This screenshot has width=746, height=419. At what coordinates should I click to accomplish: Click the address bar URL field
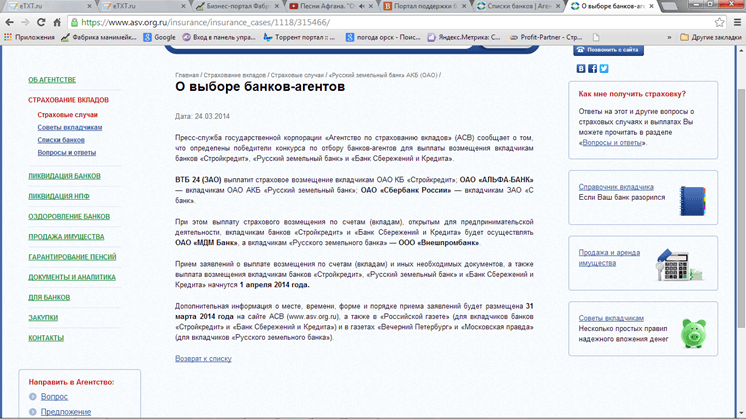390,22
